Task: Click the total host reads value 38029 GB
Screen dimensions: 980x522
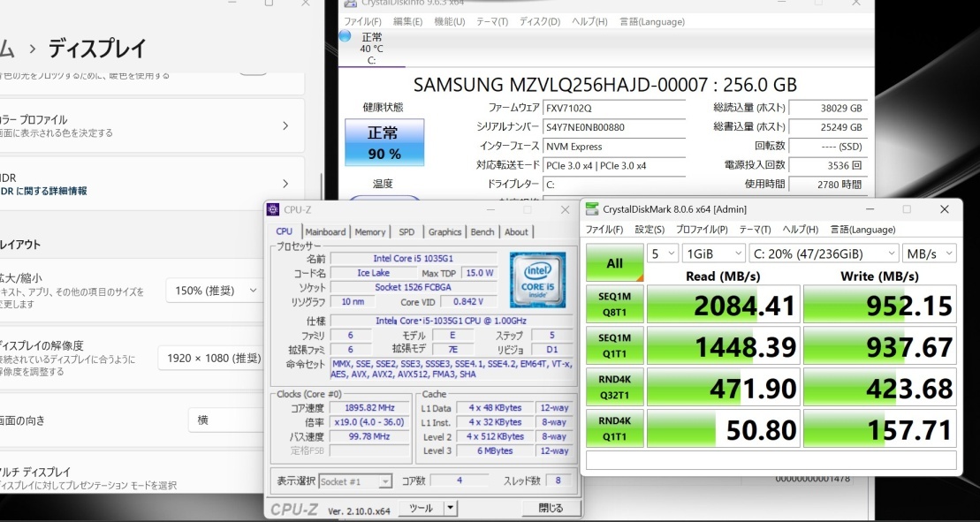Action: (827, 108)
